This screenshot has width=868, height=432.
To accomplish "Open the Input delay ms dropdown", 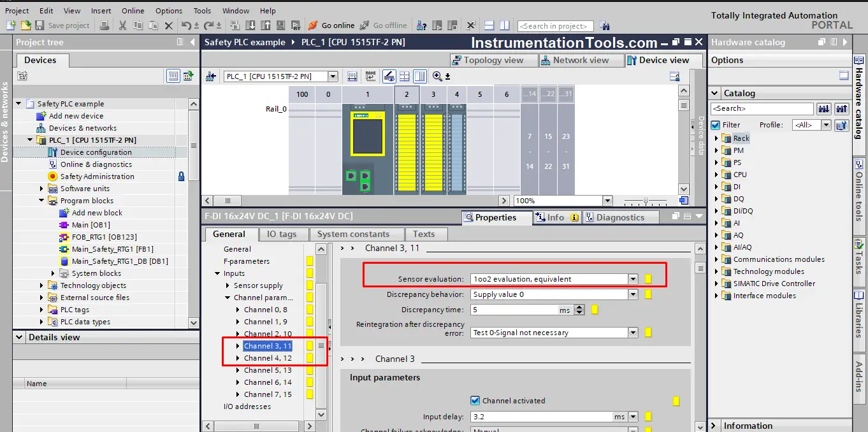I will 633,417.
